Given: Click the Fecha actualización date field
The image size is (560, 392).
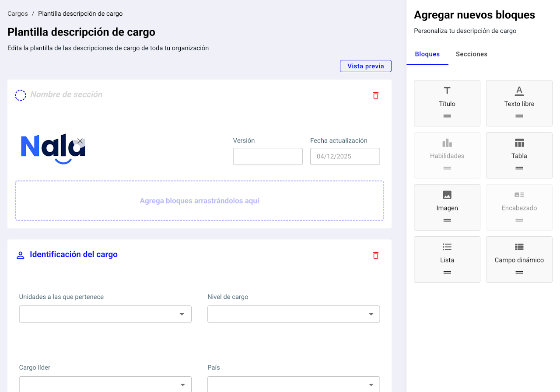Looking at the screenshot, I should [345, 156].
